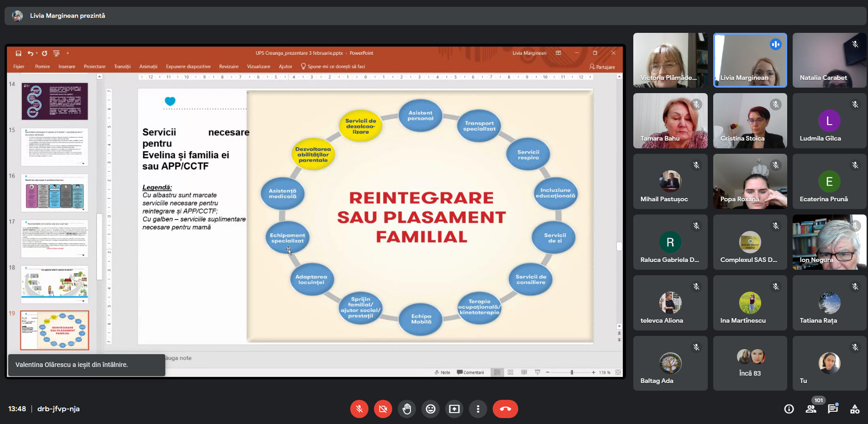Leave the call with red hangup button
This screenshot has width=868, height=424.
[x=505, y=409]
